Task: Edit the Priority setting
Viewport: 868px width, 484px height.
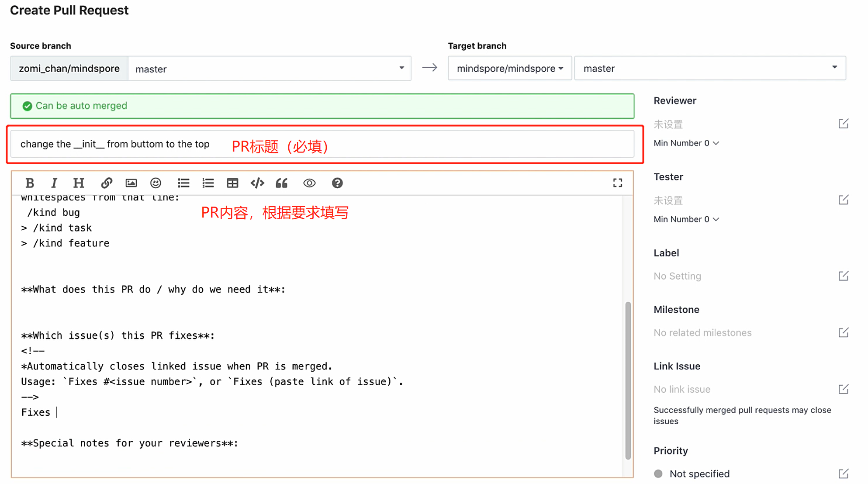Action: (844, 474)
